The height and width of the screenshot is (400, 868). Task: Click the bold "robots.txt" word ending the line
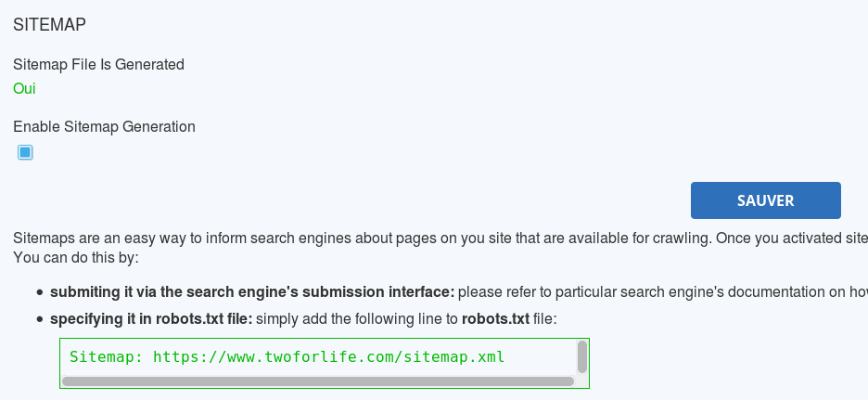[x=495, y=319]
